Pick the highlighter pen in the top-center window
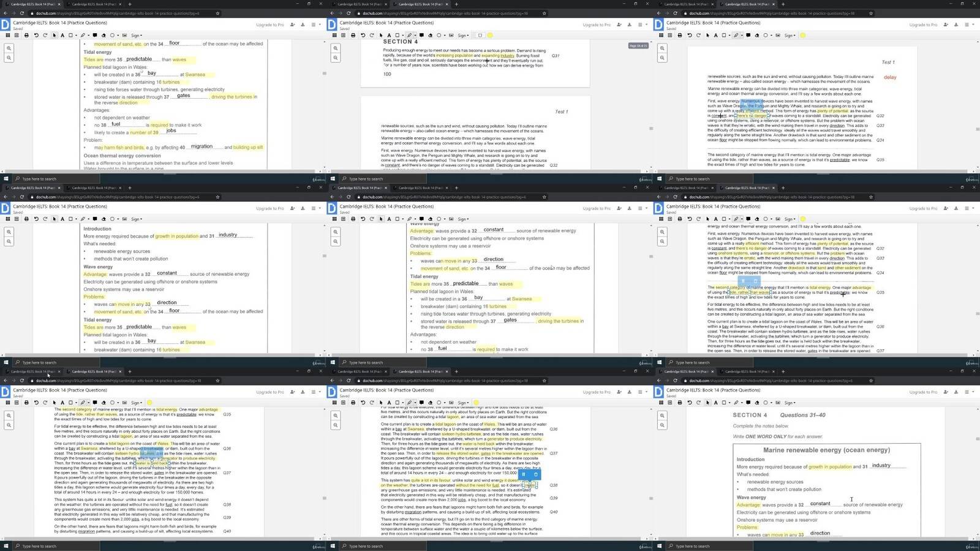The height and width of the screenshot is (551, 980). point(409,35)
